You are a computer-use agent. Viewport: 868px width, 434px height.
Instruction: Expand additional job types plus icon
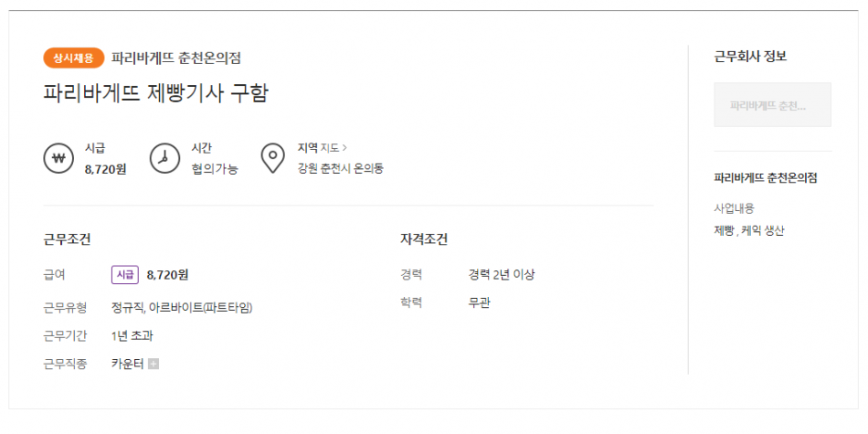coord(153,365)
